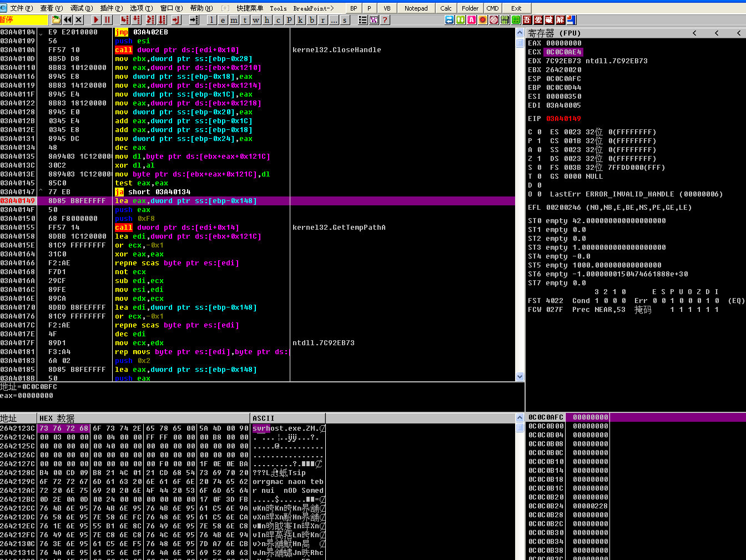Open the 插件 (Plugins) menu

click(x=111, y=8)
